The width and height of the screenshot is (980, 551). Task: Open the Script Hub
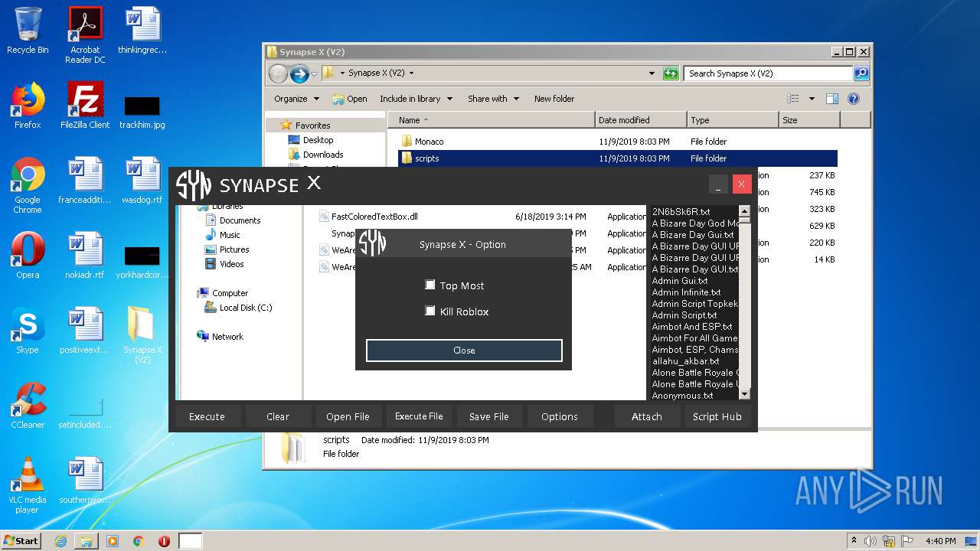[717, 416]
